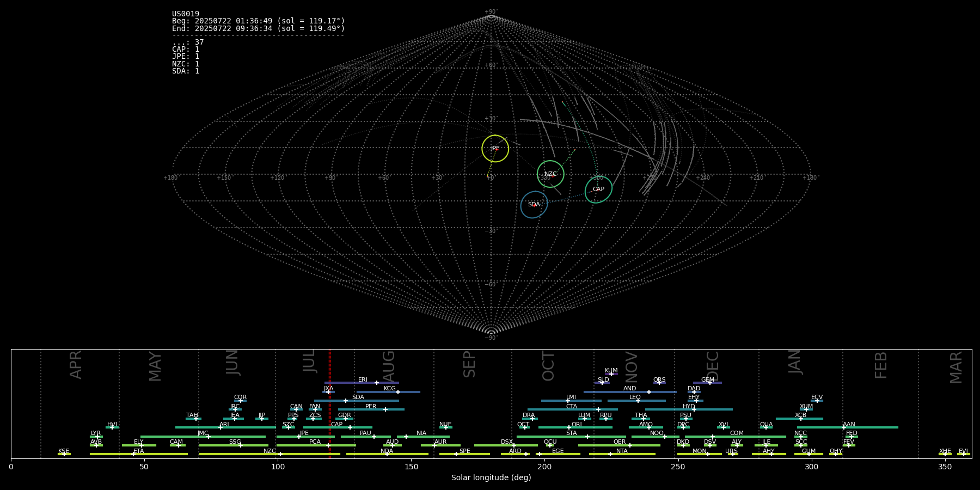Click the HYD shower bar in the timeline
This screenshot has height=490, width=980.
point(689,409)
